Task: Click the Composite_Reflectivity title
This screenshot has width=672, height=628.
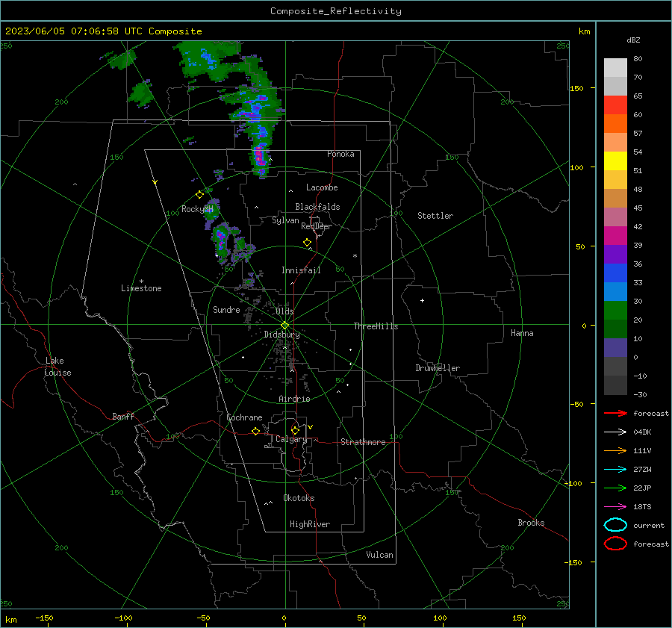Action: tap(335, 11)
